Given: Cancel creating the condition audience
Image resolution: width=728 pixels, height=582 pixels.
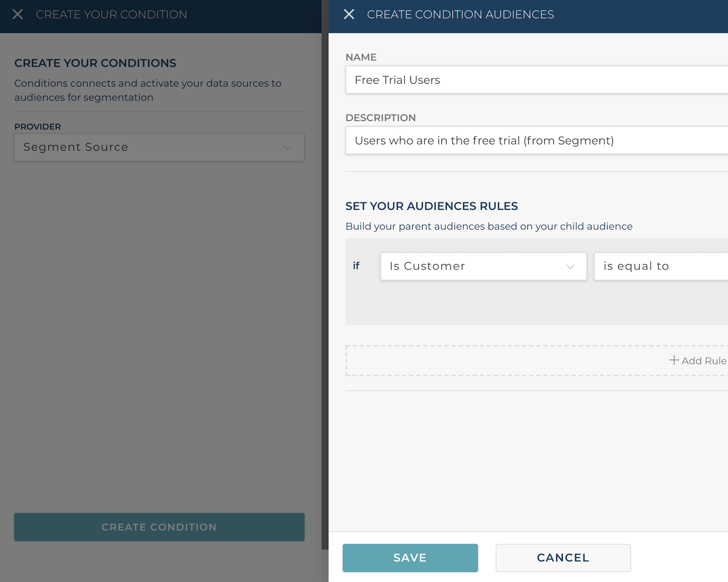Looking at the screenshot, I should [x=563, y=558].
